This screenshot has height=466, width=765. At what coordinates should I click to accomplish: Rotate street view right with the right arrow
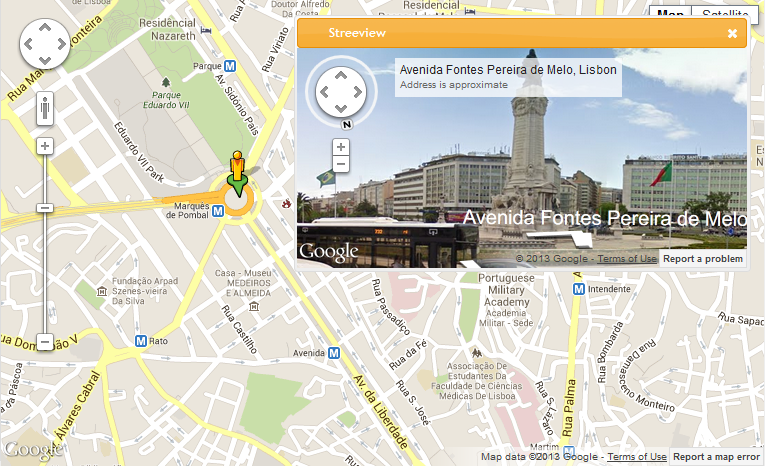click(x=358, y=92)
